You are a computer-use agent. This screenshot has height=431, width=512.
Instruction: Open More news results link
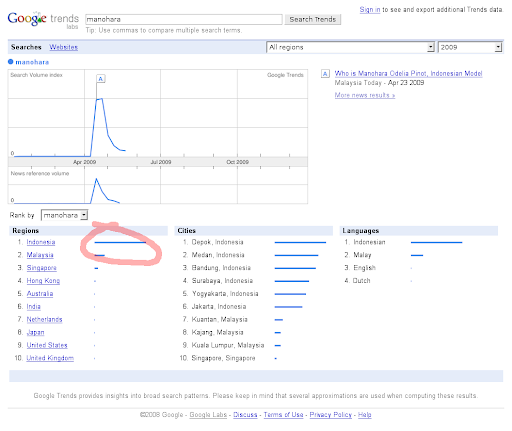pyautogui.click(x=365, y=95)
